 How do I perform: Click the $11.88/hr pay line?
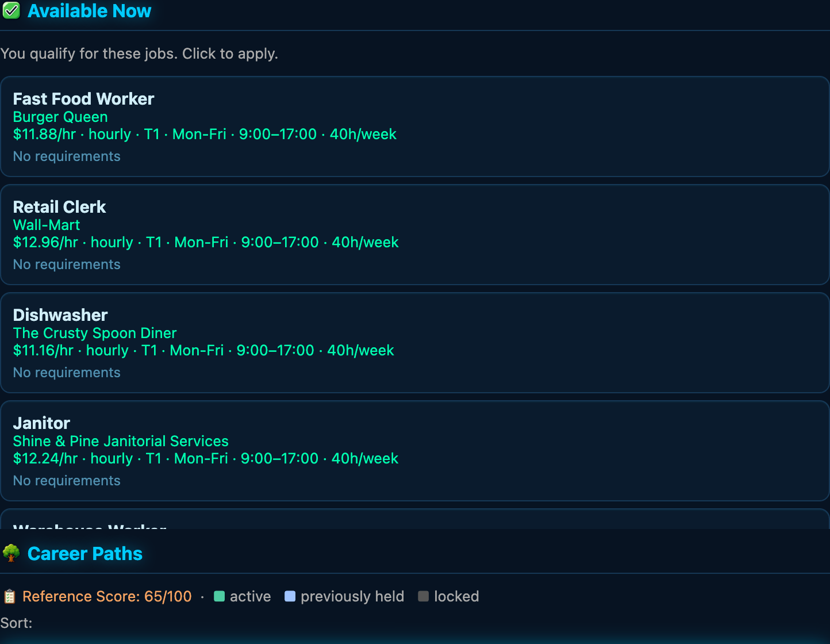pyautogui.click(x=205, y=134)
